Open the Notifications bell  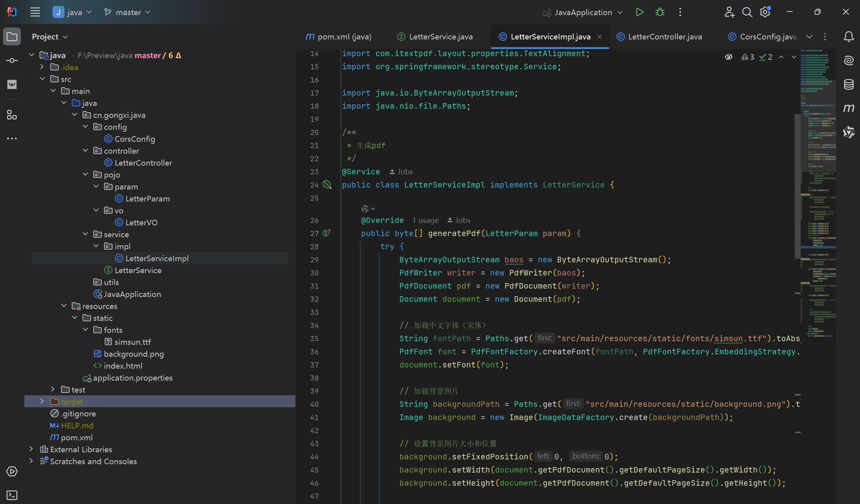point(848,37)
